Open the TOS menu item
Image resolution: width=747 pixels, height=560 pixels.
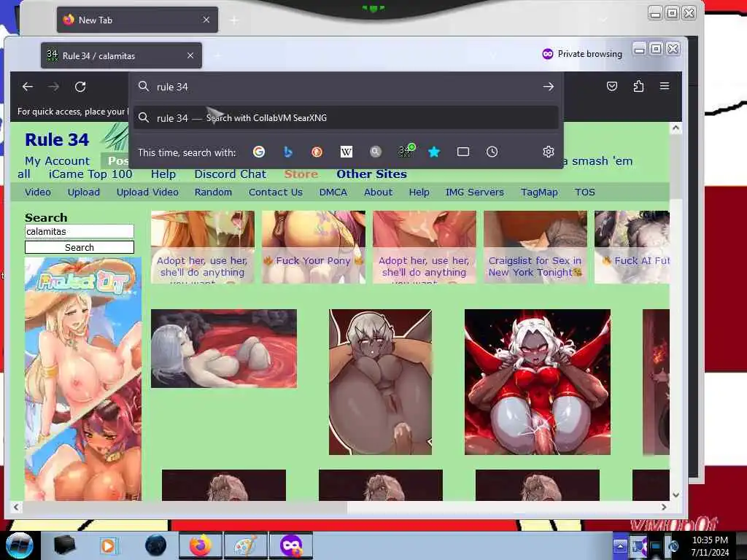click(585, 192)
